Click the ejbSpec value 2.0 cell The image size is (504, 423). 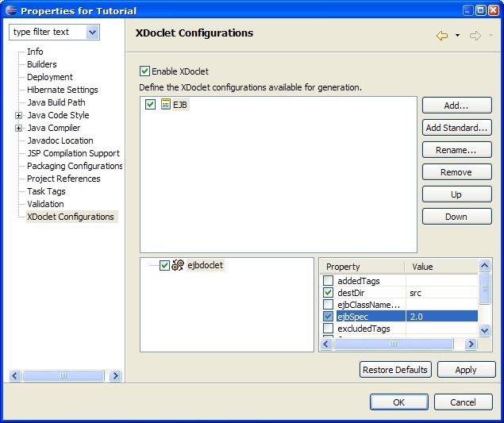click(x=442, y=317)
